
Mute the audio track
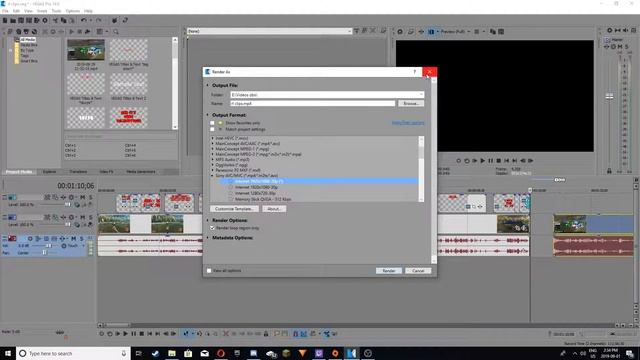click(x=73, y=239)
